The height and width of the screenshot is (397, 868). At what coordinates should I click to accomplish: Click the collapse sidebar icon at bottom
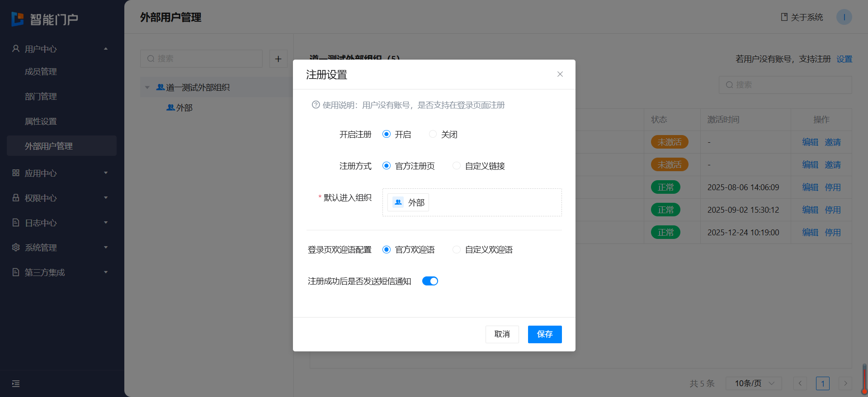[x=16, y=384]
